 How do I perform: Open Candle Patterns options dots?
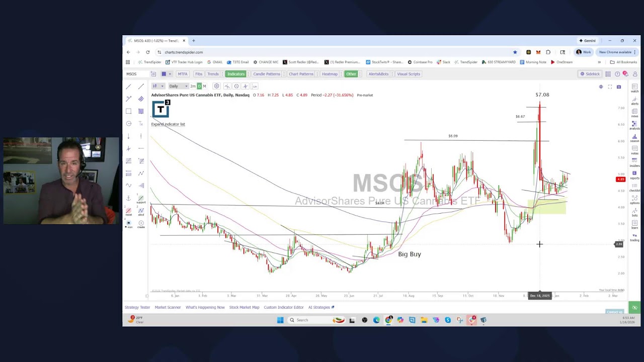[283, 74]
